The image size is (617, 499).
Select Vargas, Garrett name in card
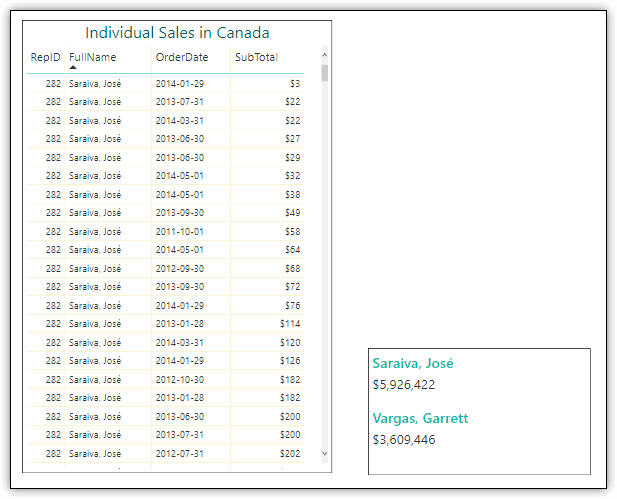click(420, 418)
